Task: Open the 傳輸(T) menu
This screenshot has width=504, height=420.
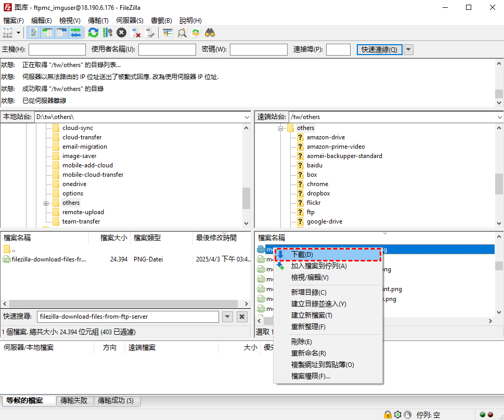Action: pyautogui.click(x=98, y=21)
